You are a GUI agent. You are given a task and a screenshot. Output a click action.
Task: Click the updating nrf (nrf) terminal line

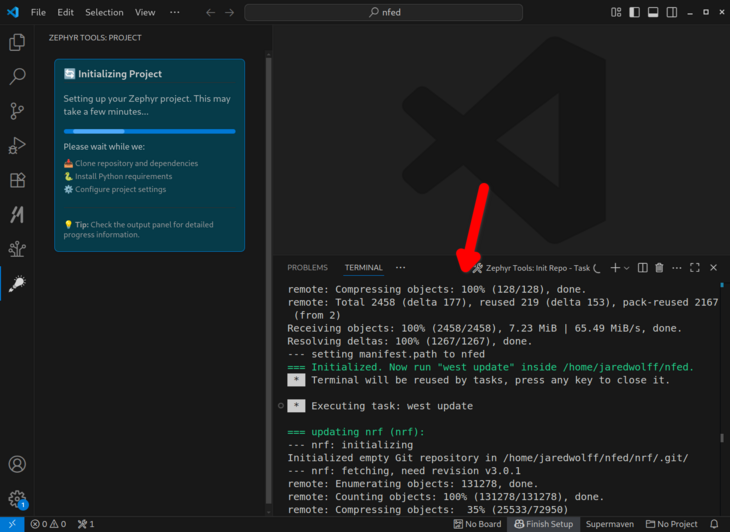(356, 432)
